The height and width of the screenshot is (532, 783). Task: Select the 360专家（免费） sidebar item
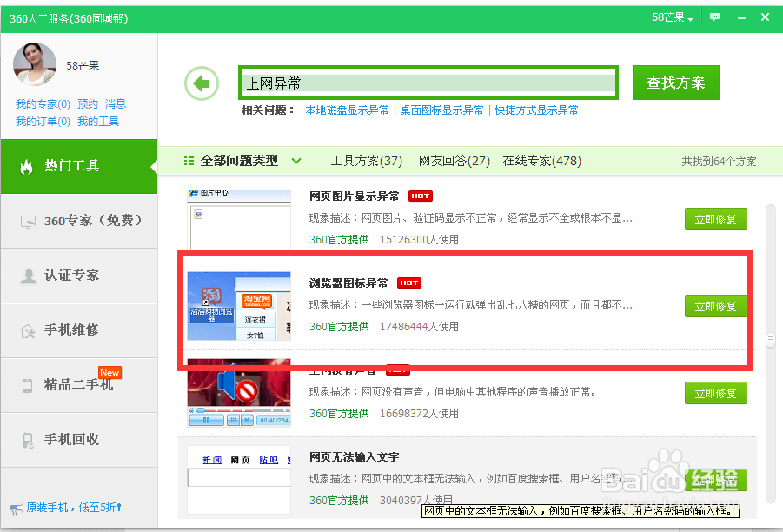pyautogui.click(x=79, y=221)
